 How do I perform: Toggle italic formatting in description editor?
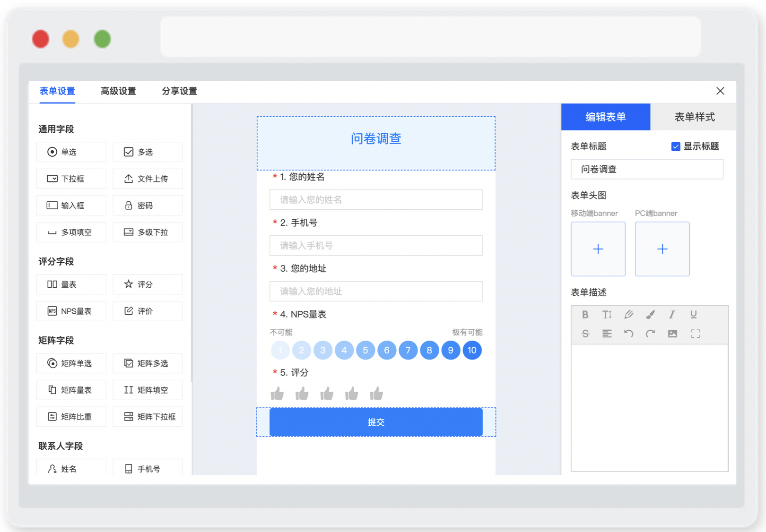(672, 315)
